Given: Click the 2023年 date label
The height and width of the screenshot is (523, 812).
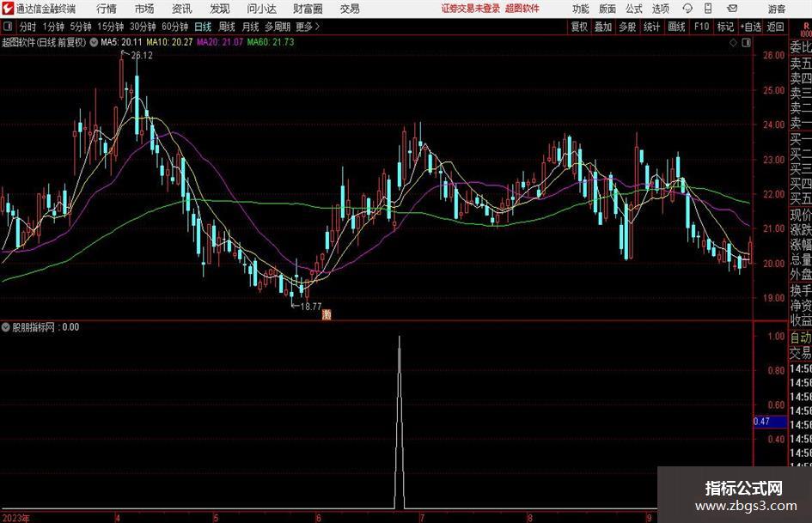Looking at the screenshot, I should (x=16, y=518).
